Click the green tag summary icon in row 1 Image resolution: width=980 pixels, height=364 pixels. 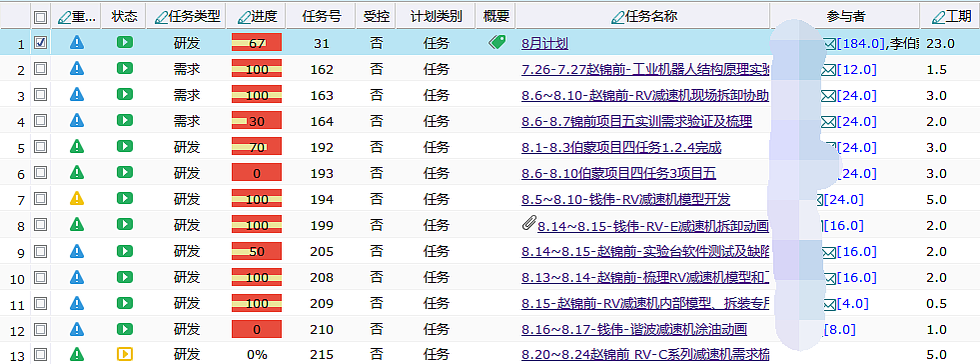[x=496, y=42]
